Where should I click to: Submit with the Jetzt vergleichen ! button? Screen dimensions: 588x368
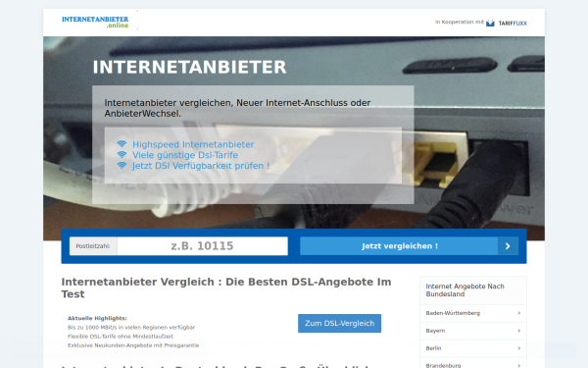(409, 246)
